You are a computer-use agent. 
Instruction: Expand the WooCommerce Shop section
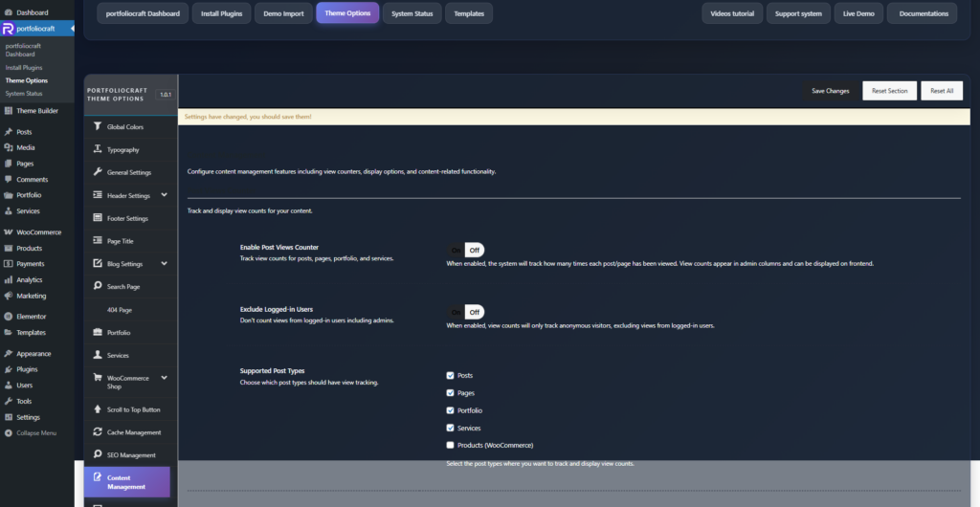pyautogui.click(x=164, y=379)
